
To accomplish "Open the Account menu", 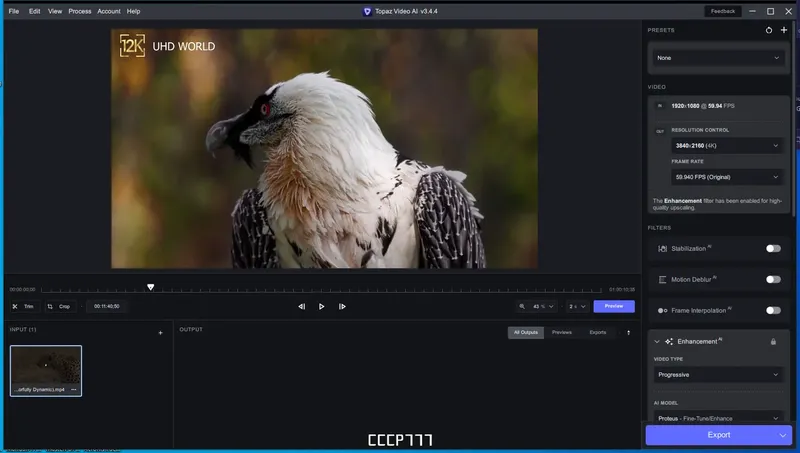I will pos(109,11).
